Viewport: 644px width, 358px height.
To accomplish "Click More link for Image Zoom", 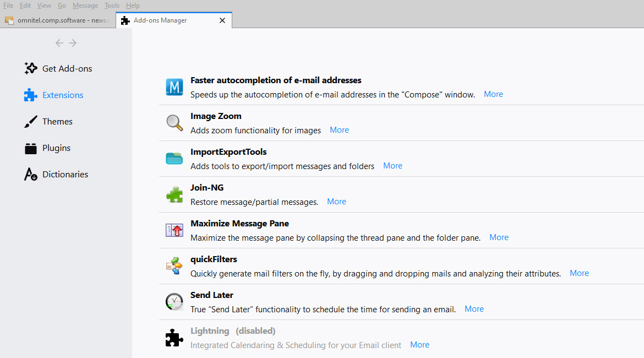I will pos(339,130).
